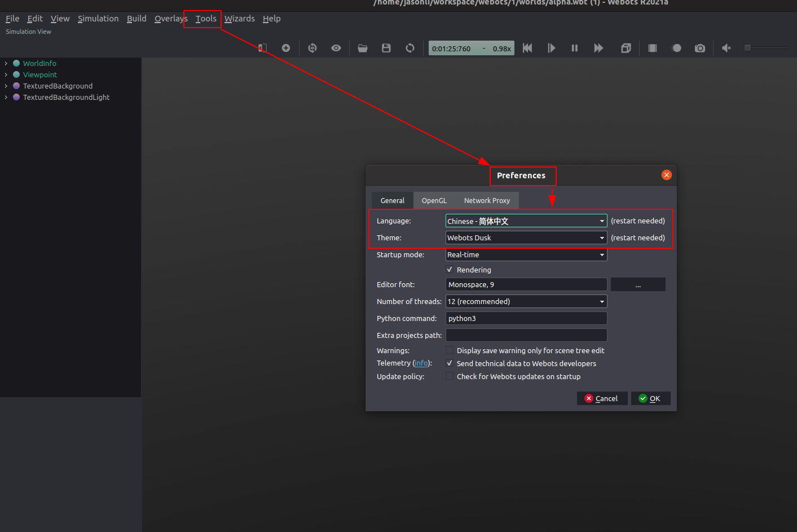Toggle the Rendering checkbox

click(450, 270)
